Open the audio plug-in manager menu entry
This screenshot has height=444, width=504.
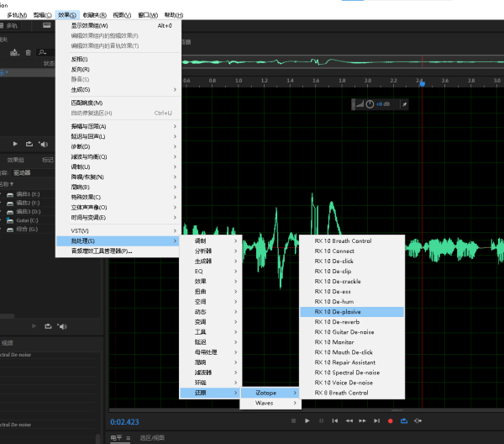click(102, 251)
